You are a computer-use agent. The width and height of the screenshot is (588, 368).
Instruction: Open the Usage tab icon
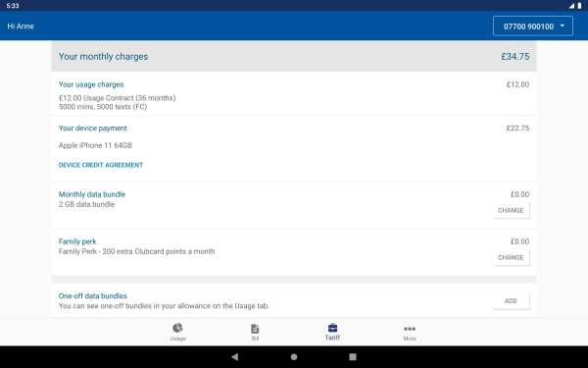coord(177,328)
